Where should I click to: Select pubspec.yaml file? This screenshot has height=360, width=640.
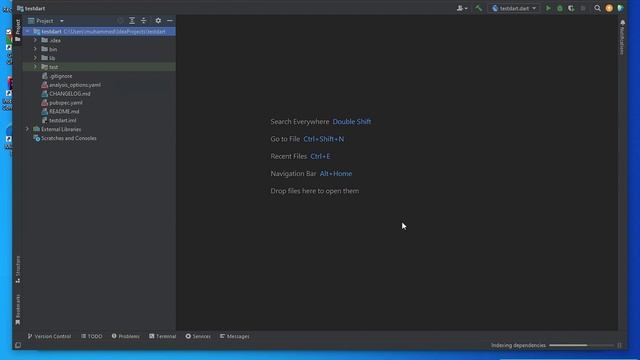click(65, 103)
